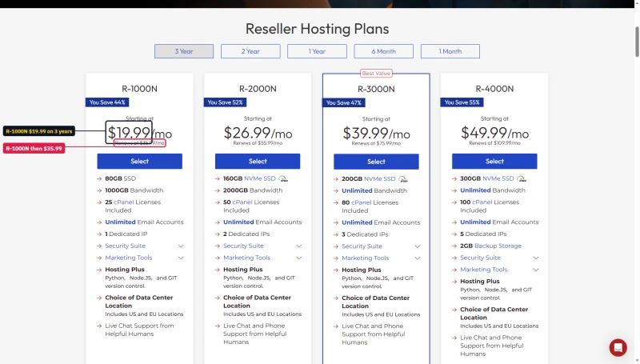Open cPanel link in R-3000N plan
This screenshot has width=640, height=364.
[x=362, y=202]
